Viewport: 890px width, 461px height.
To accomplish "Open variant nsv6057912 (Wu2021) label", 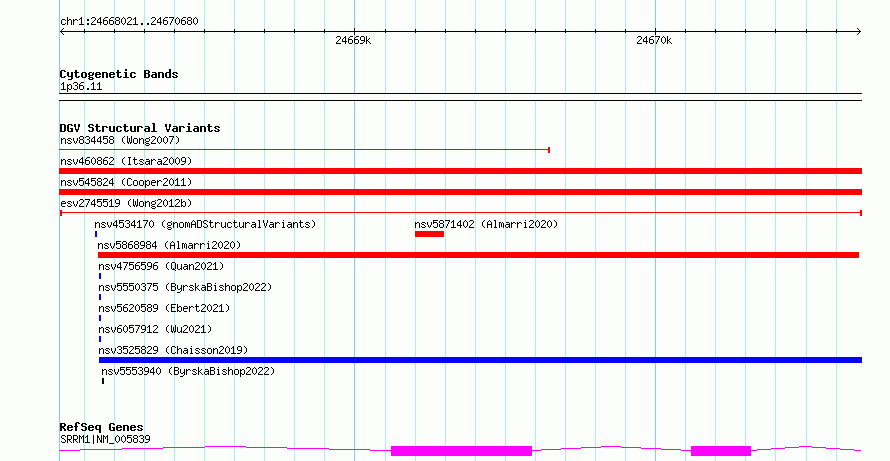I will [155, 329].
